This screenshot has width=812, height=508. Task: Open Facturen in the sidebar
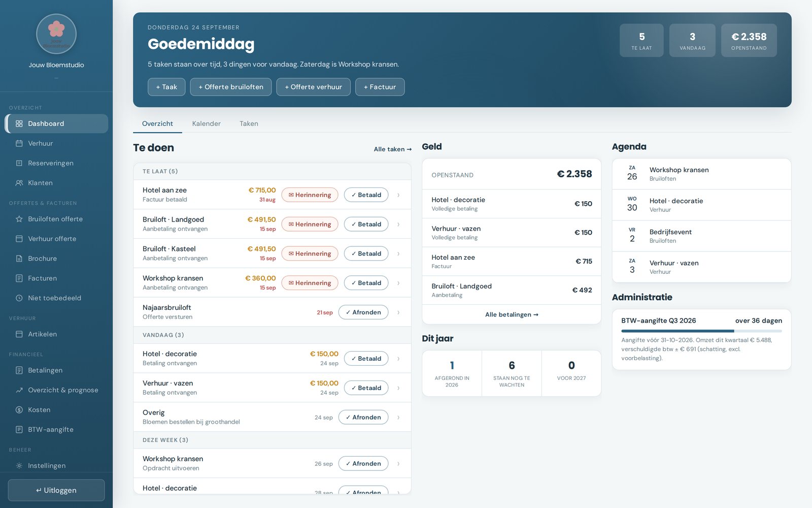[56, 278]
